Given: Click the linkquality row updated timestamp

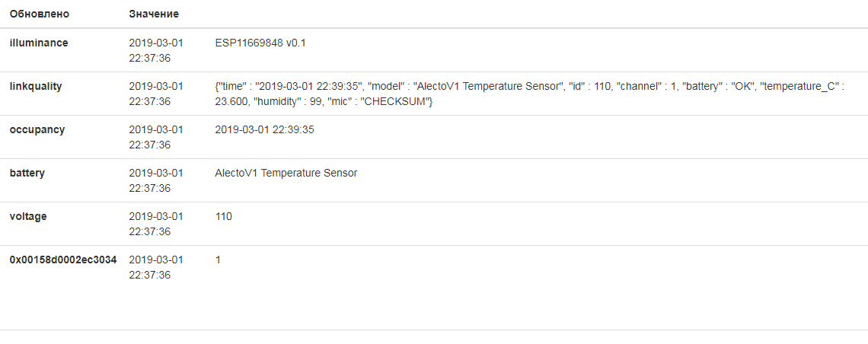Looking at the screenshot, I should tap(156, 94).
